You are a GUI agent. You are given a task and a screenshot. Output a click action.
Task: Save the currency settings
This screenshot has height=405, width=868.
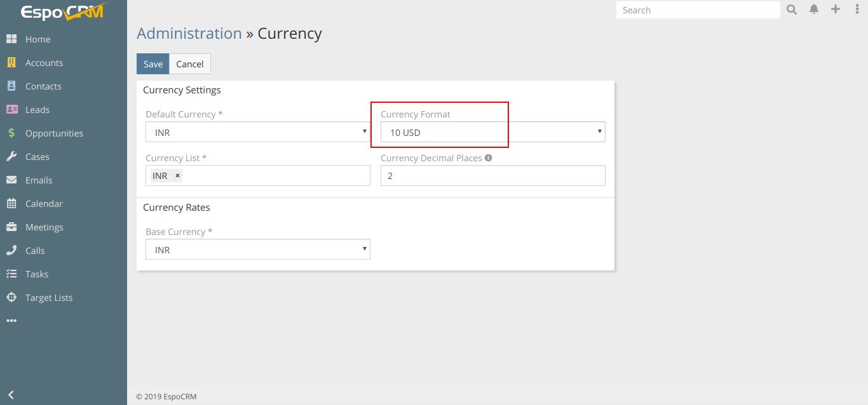coord(153,64)
